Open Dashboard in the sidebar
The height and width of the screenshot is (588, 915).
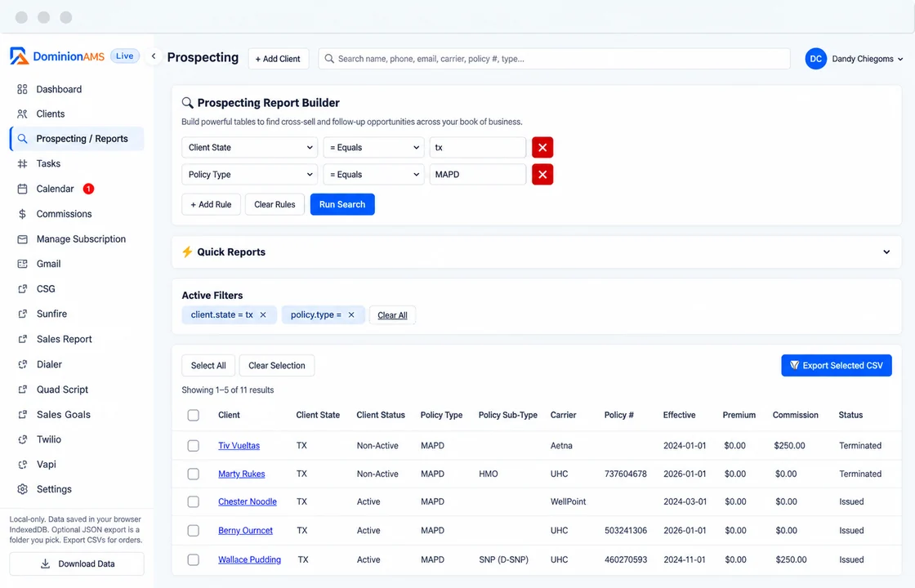point(77,89)
